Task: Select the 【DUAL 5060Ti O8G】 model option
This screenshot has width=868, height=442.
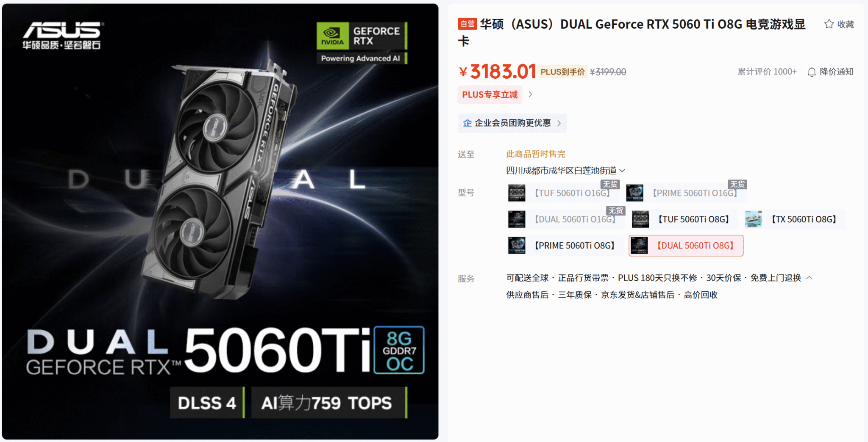Action: (x=686, y=246)
